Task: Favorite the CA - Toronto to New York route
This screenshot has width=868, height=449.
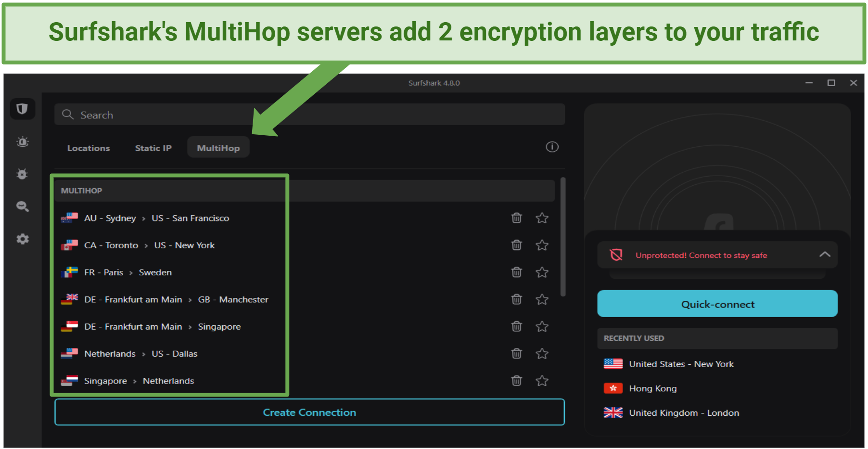Action: pyautogui.click(x=542, y=245)
